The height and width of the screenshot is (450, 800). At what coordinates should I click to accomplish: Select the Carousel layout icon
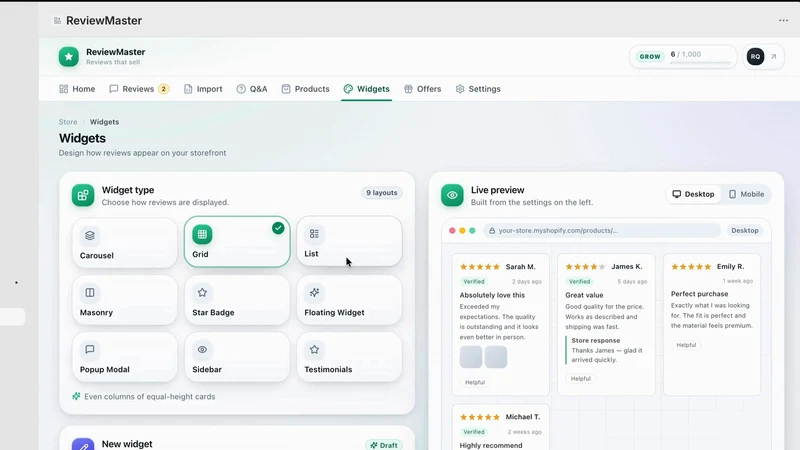coord(90,235)
